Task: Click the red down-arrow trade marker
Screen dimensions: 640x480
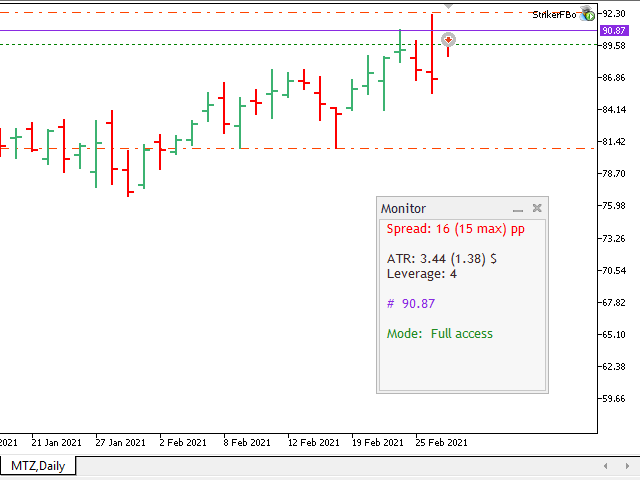Action: (x=449, y=40)
